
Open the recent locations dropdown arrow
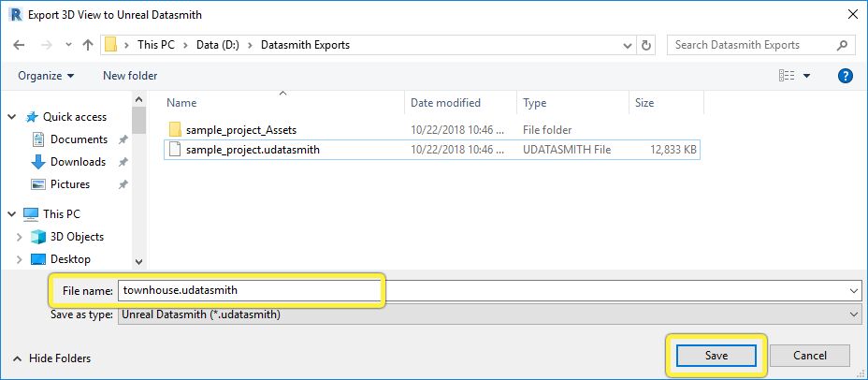68,46
